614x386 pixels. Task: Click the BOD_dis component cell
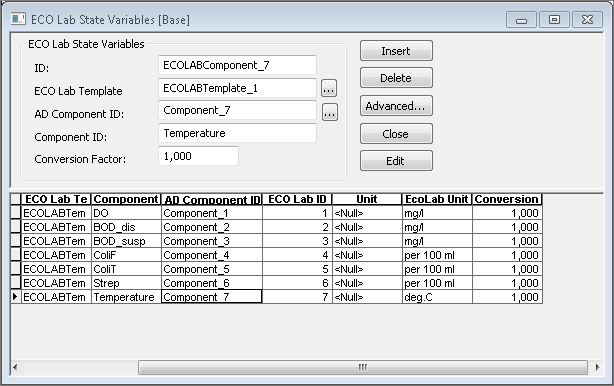[x=126, y=227]
